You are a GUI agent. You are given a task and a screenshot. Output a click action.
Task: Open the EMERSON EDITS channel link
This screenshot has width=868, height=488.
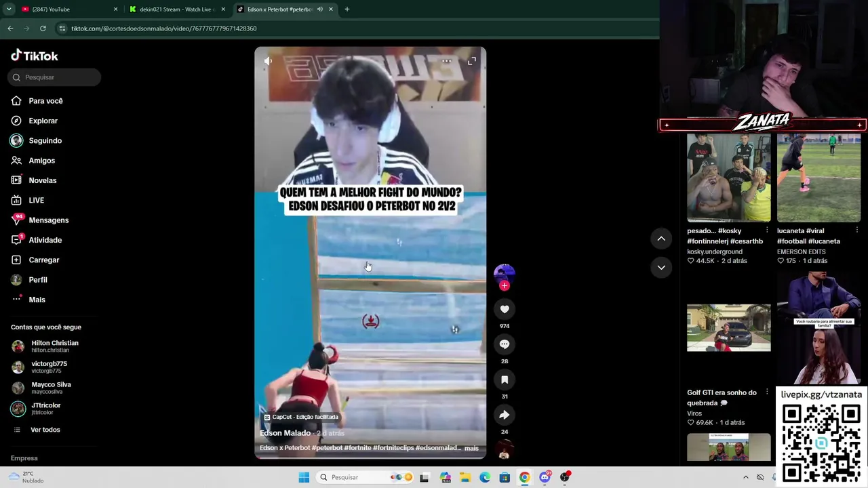802,251
